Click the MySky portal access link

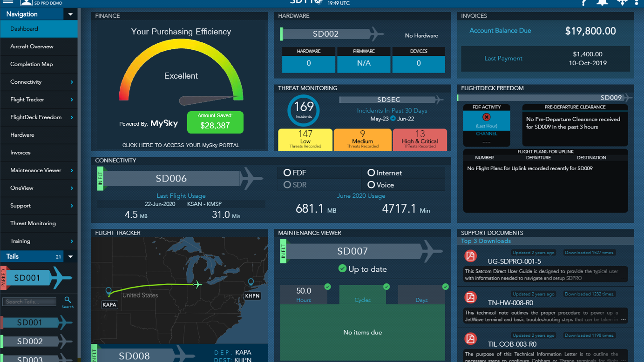(x=181, y=145)
